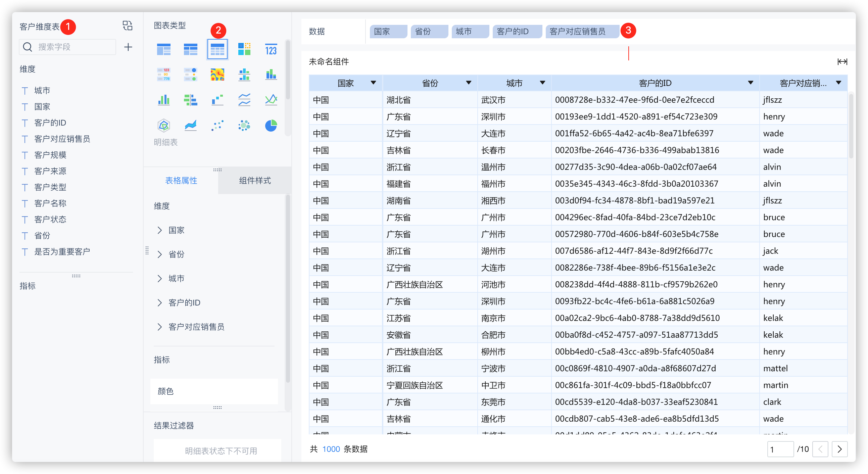
Task: Open the 省份 column header dropdown
Action: tap(468, 83)
